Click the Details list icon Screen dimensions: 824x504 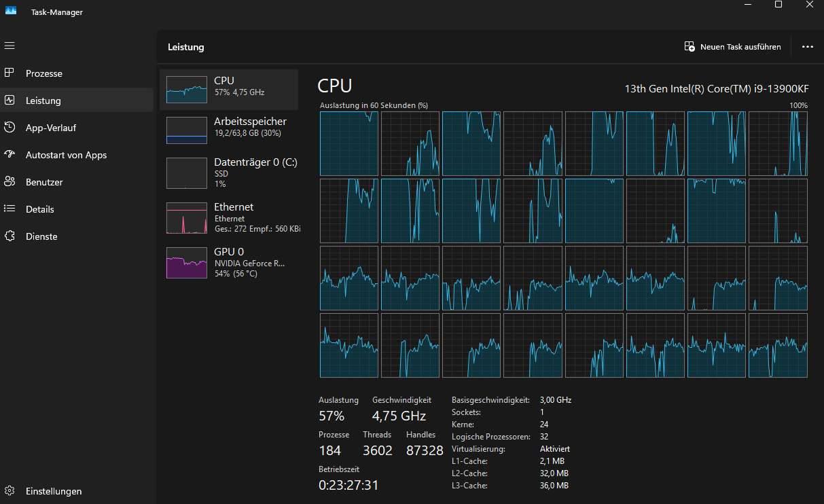[10, 209]
